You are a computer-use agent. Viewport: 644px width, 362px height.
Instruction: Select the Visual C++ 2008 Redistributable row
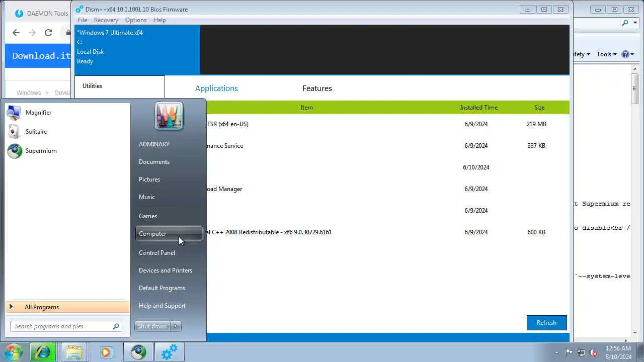[x=387, y=232]
